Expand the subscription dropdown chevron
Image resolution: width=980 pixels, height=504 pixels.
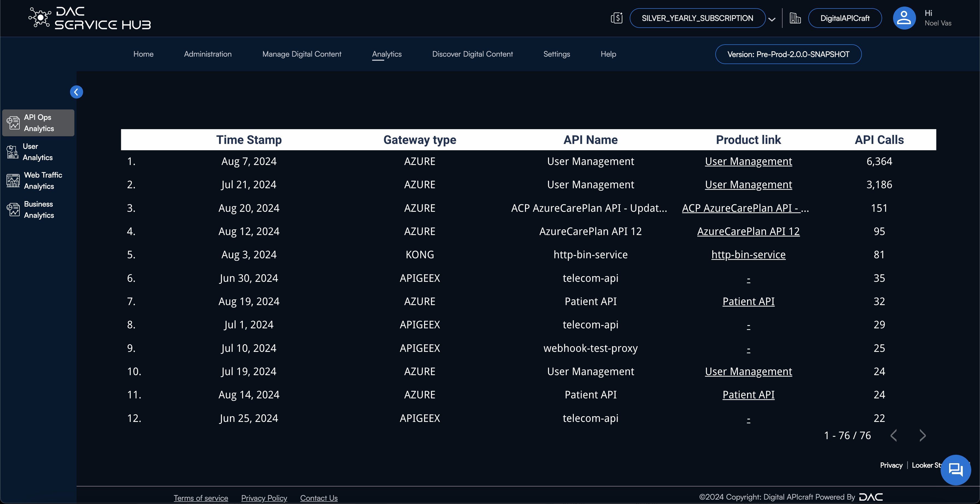772,19
